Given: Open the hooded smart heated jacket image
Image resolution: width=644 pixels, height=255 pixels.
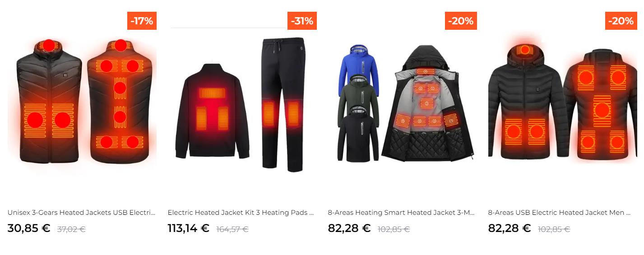Looking at the screenshot, I should [403, 102].
